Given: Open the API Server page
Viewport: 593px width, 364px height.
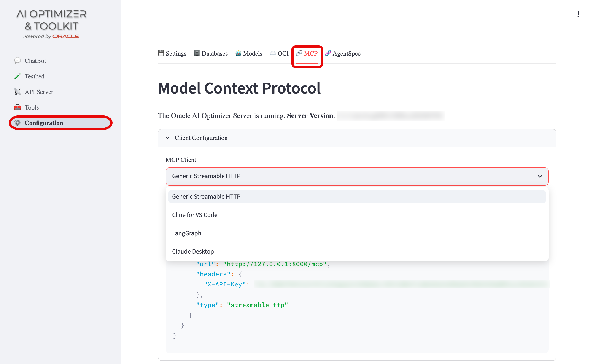Looking at the screenshot, I should tap(60, 92).
